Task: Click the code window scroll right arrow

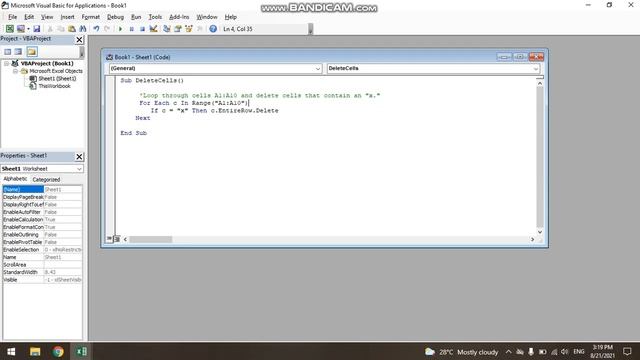Action: [x=532, y=239]
